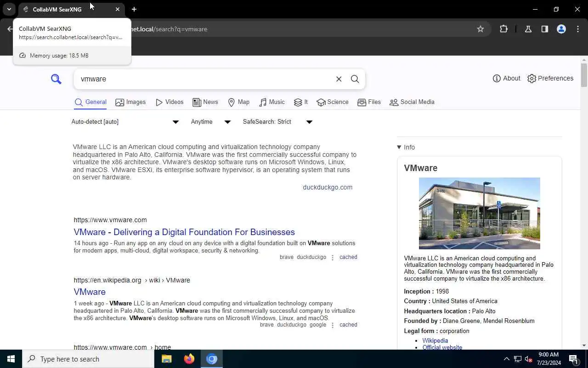Open the browser Extensions puzzle icon
The width and height of the screenshot is (588, 368).
click(x=503, y=29)
